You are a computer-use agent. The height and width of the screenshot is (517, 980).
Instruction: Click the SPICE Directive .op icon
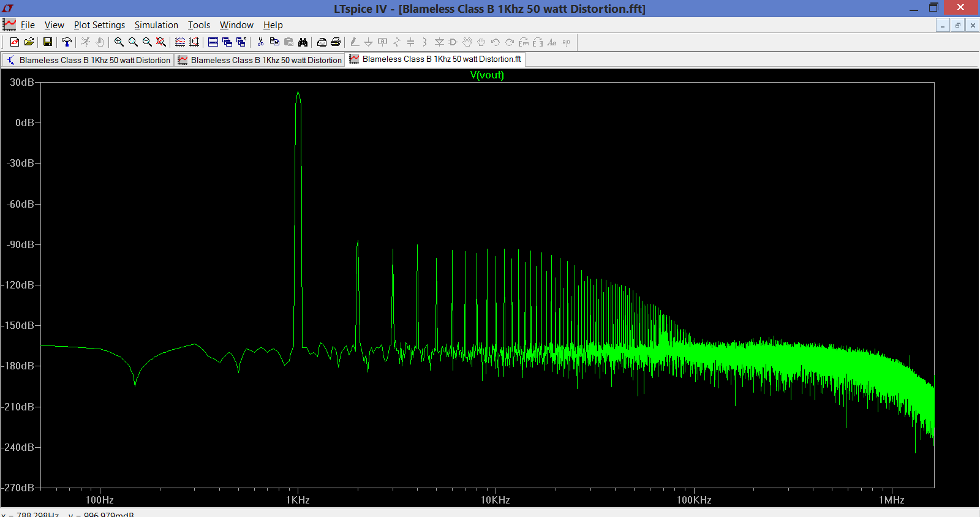[x=566, y=42]
